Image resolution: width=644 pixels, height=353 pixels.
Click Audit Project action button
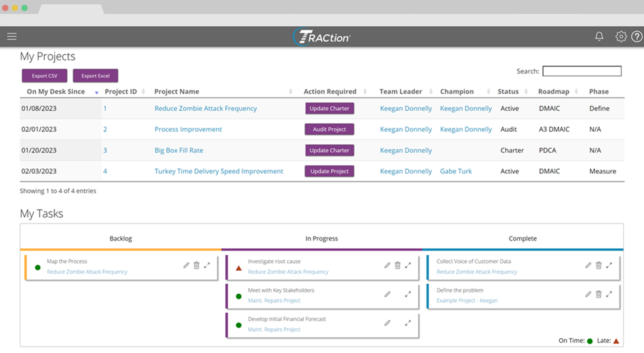329,129
